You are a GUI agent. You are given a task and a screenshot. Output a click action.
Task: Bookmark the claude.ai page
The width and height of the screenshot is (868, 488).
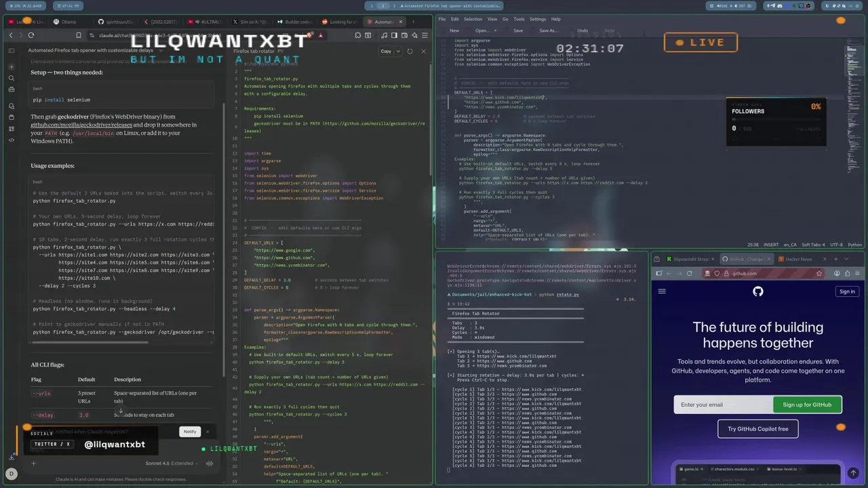pos(79,35)
